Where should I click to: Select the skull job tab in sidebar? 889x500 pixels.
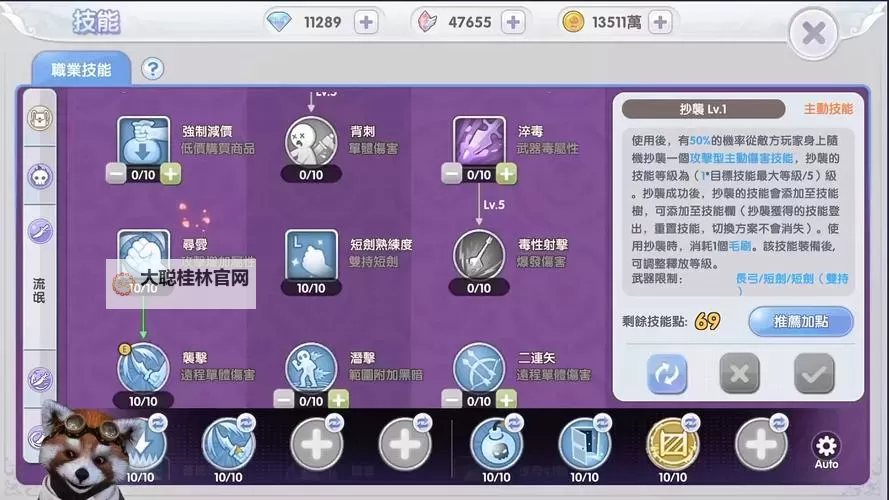click(40, 176)
